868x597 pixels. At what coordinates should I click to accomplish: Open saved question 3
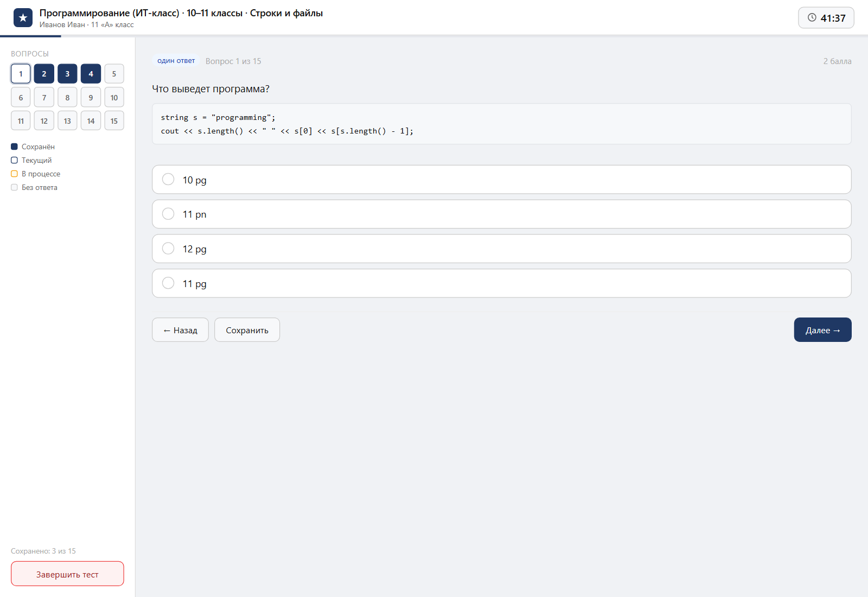pyautogui.click(x=67, y=74)
